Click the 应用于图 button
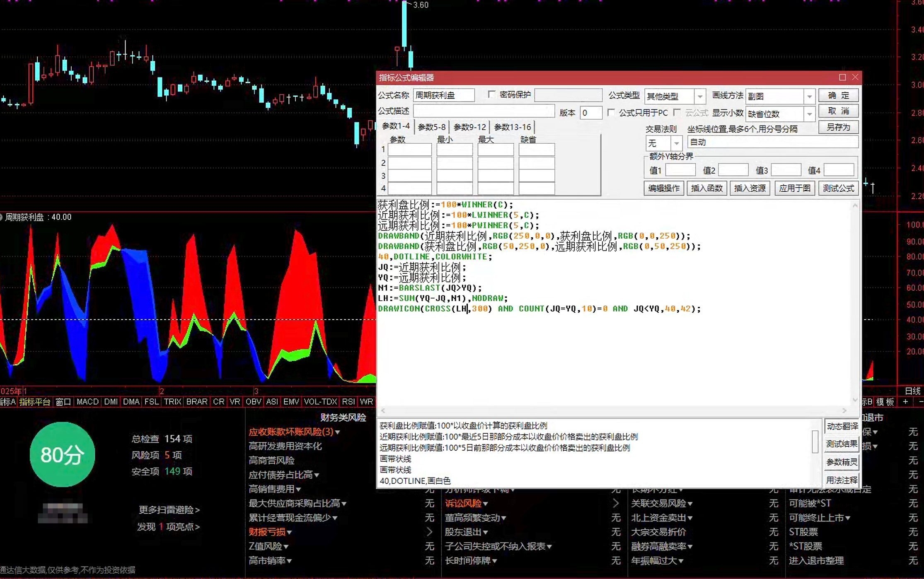This screenshot has width=924, height=579. (x=794, y=188)
